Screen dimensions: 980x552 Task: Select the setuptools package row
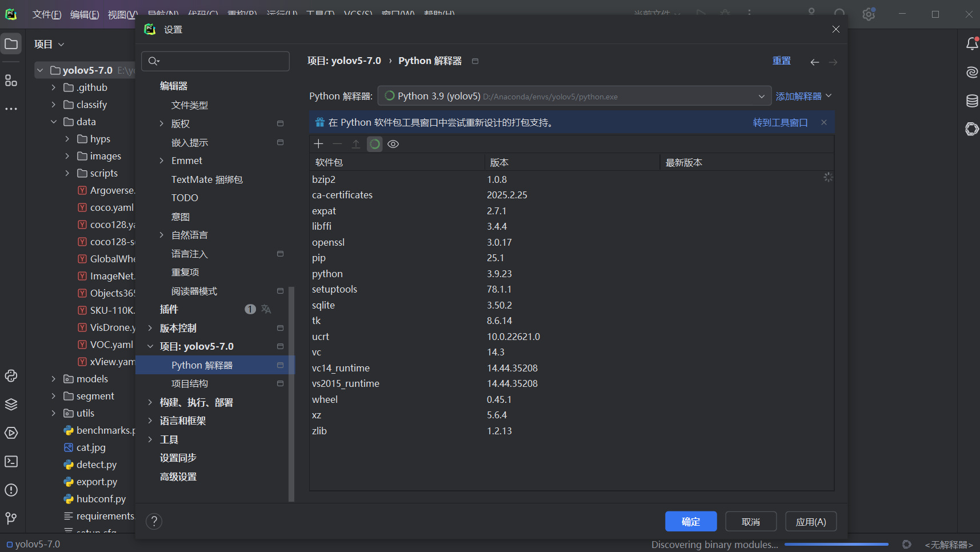tap(571, 289)
